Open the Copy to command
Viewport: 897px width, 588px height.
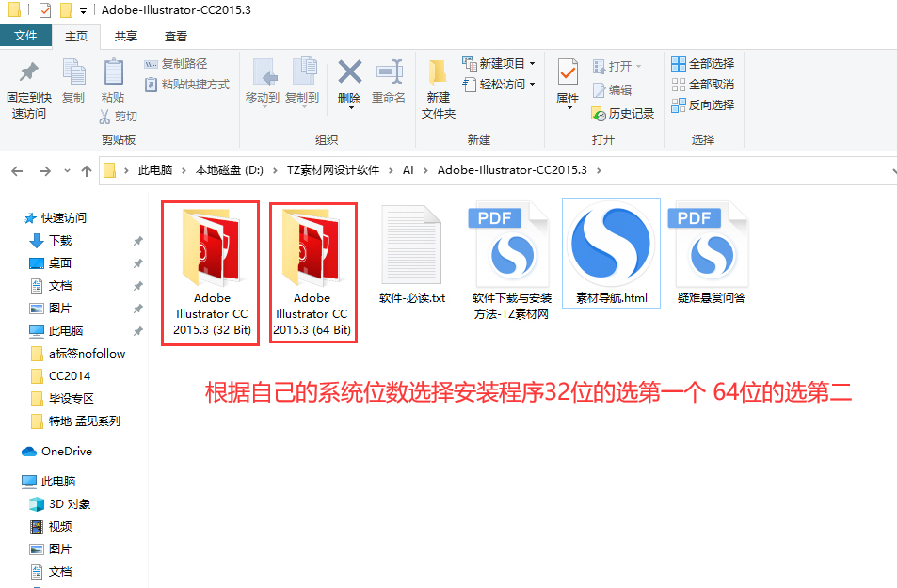pos(302,83)
